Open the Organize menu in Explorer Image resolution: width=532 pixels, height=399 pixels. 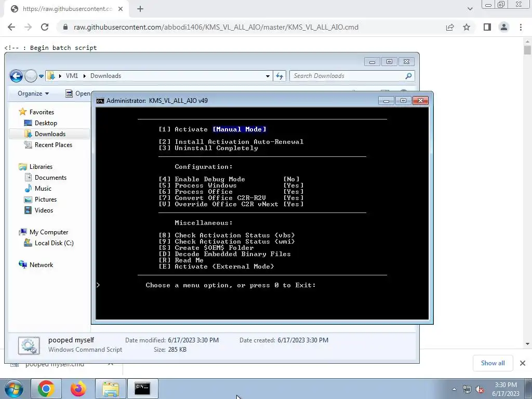pyautogui.click(x=33, y=94)
